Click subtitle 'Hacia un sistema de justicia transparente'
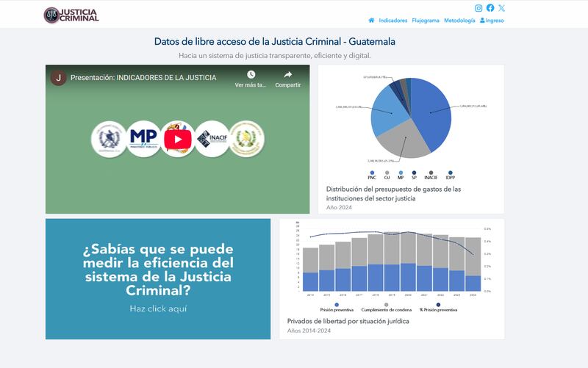The height and width of the screenshot is (368, 588). [274, 56]
